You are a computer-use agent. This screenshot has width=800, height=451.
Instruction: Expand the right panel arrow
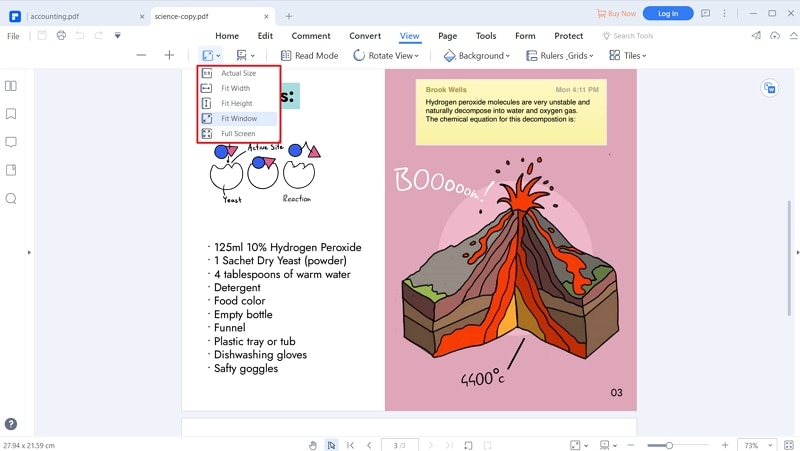click(x=797, y=252)
